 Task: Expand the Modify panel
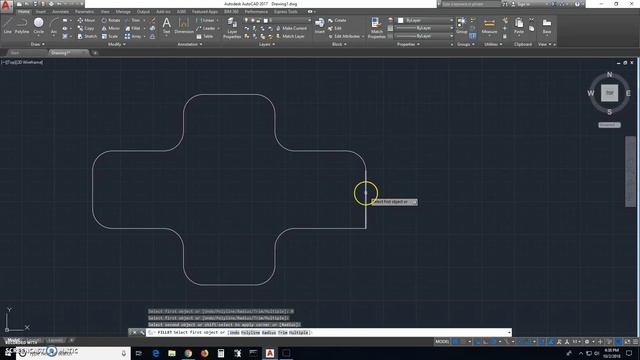[x=117, y=44]
